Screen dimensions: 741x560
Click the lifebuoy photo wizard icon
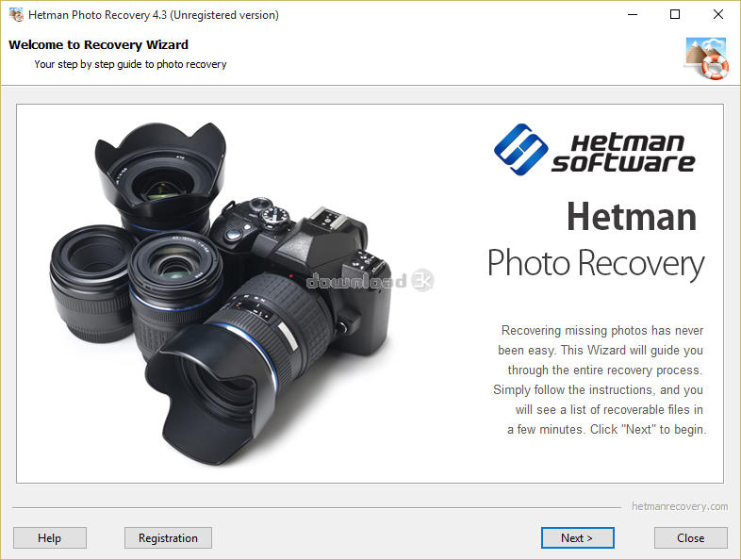(x=706, y=58)
